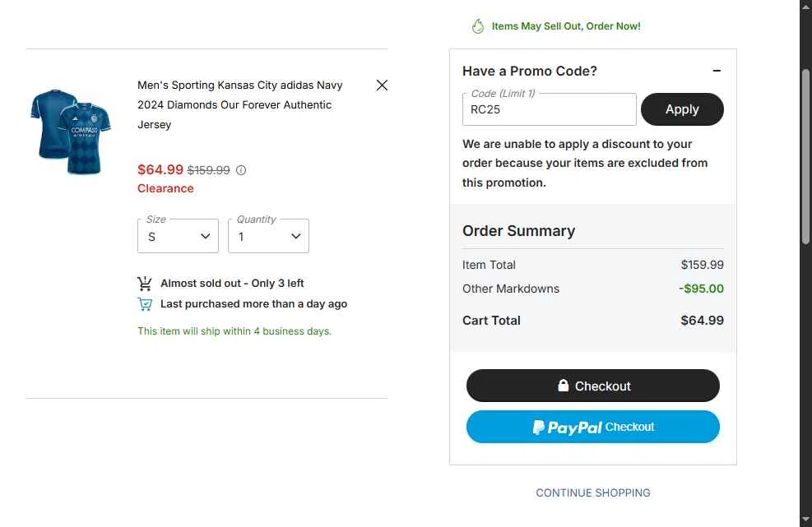Click the Apply promo code button
This screenshot has width=812, height=527.
pos(682,109)
